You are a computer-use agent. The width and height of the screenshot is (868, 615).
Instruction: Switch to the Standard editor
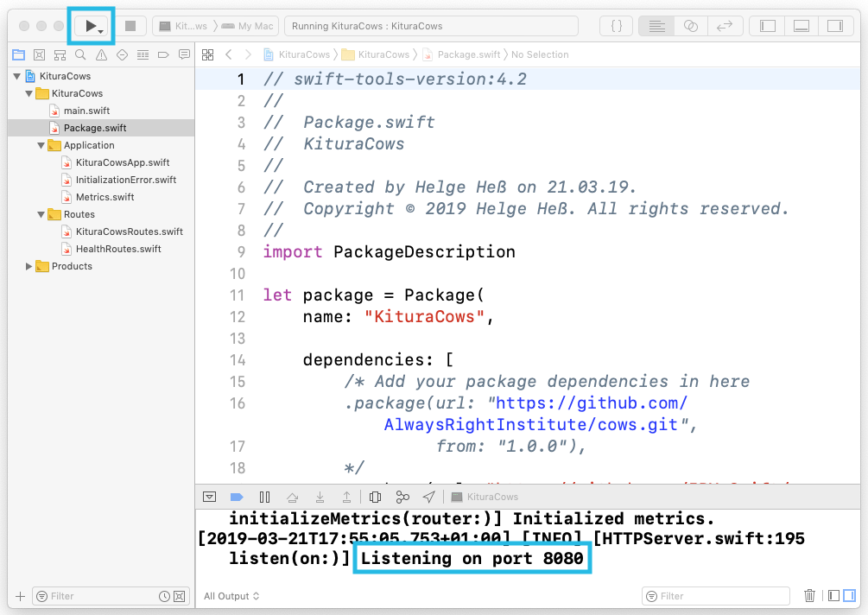pyautogui.click(x=656, y=25)
